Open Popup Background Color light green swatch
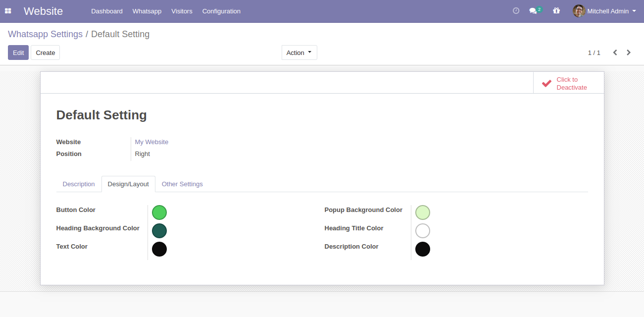This screenshot has height=317, width=644. (423, 212)
